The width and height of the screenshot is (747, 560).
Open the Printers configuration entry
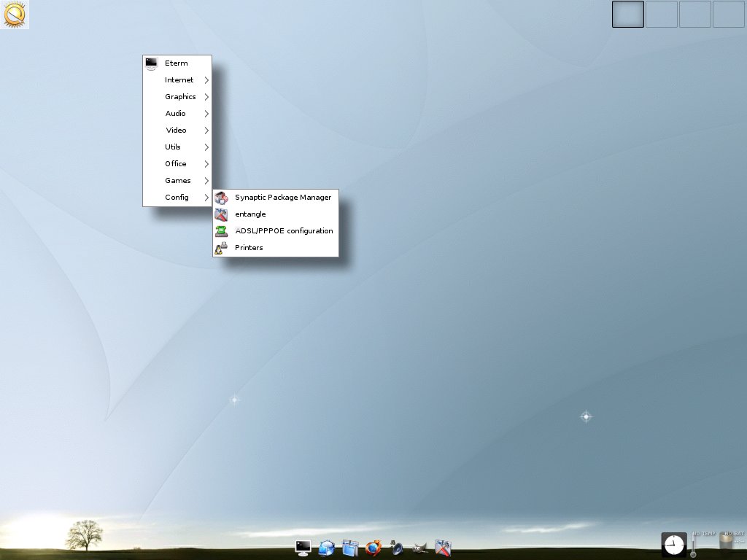pyautogui.click(x=275, y=248)
